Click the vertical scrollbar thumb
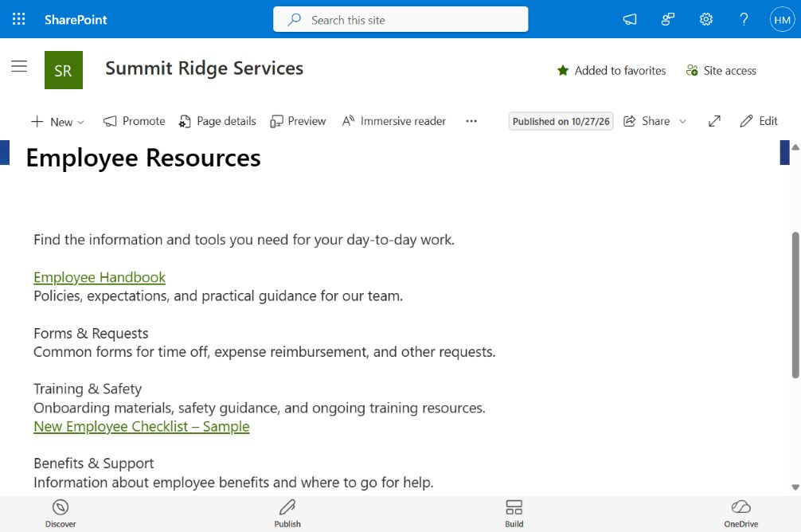Image resolution: width=801 pixels, height=532 pixels. click(x=795, y=305)
